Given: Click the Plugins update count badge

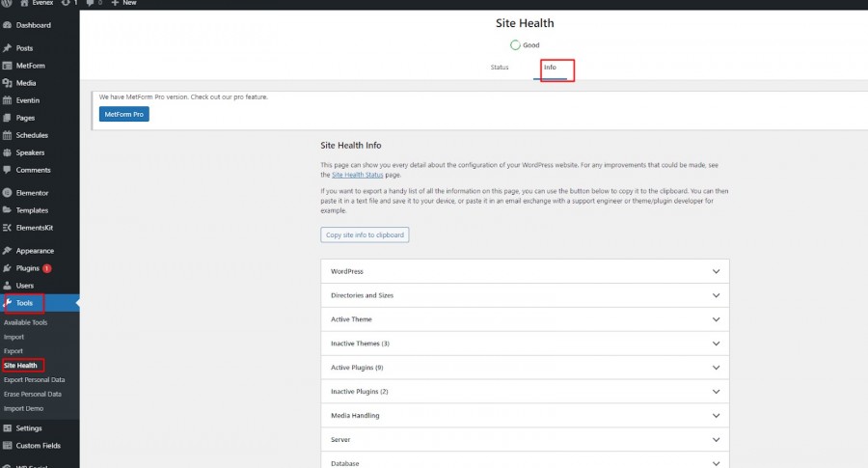Looking at the screenshot, I should (x=47, y=268).
